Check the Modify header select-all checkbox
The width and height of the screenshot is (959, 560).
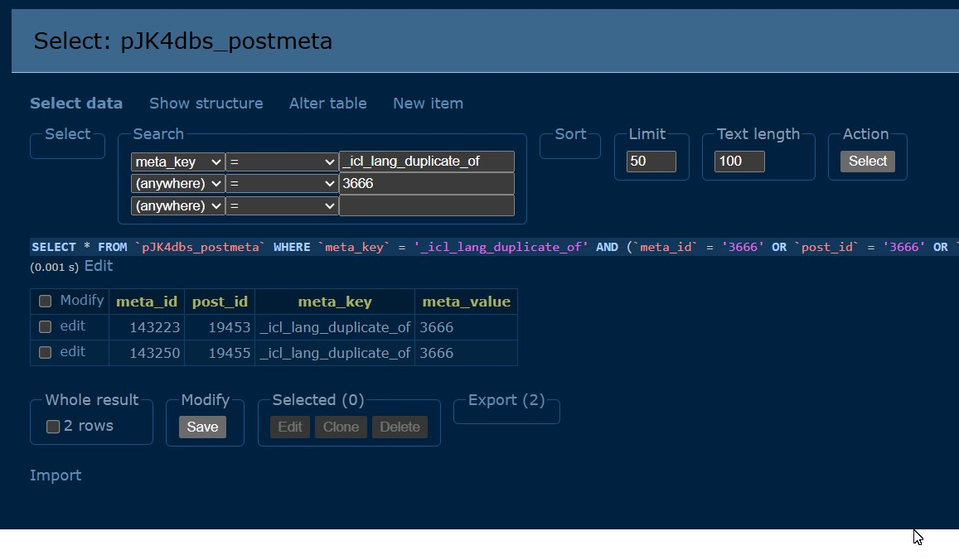[46, 301]
